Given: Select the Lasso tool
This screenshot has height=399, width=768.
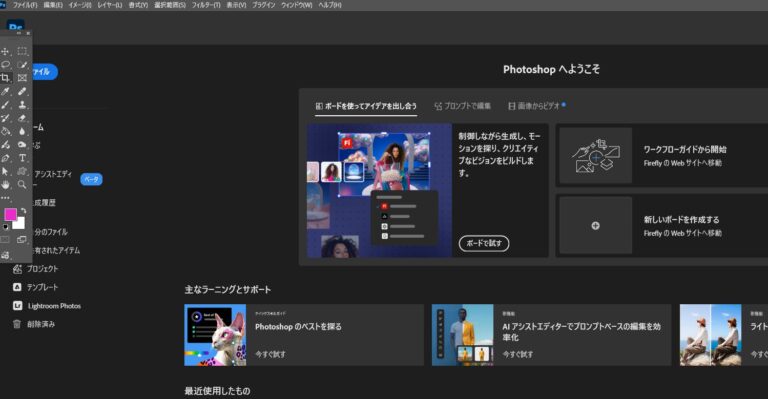Looking at the screenshot, I should click(5, 64).
